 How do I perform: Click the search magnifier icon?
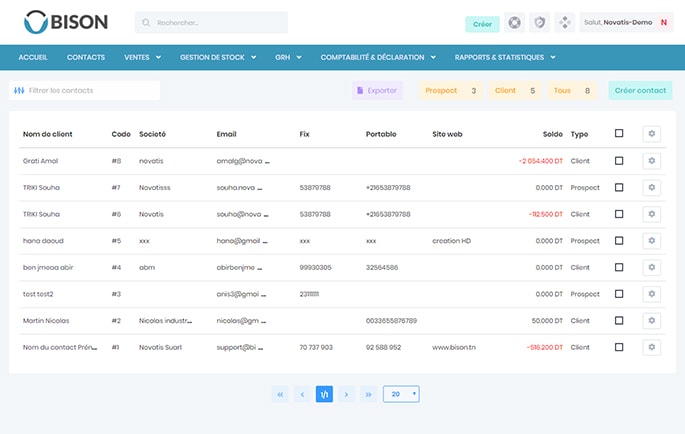click(146, 23)
